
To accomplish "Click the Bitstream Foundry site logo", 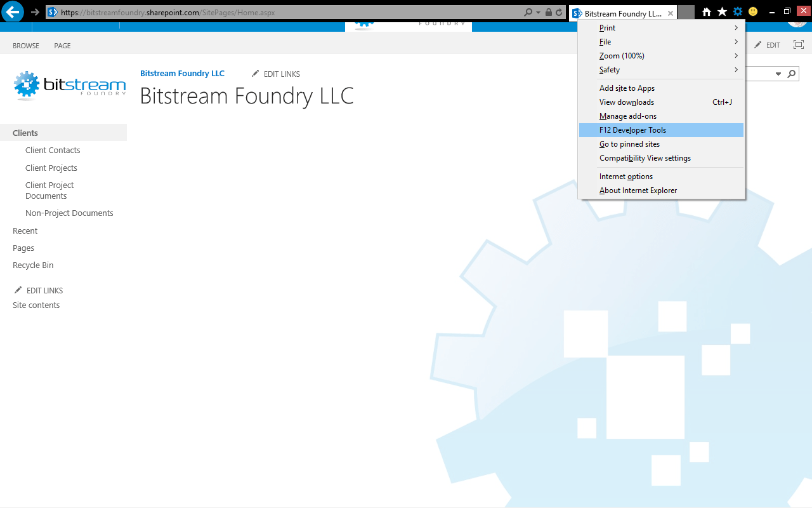I will pyautogui.click(x=69, y=85).
